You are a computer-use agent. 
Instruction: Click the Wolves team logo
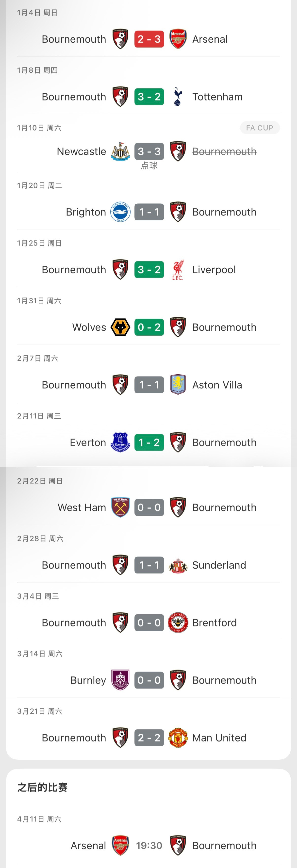point(120,327)
